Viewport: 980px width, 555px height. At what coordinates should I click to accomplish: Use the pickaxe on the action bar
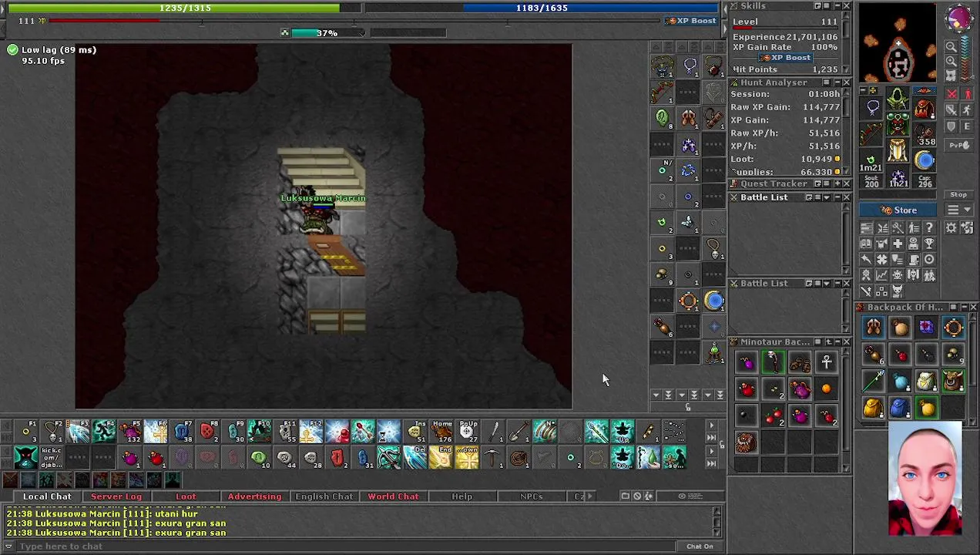pos(493,458)
